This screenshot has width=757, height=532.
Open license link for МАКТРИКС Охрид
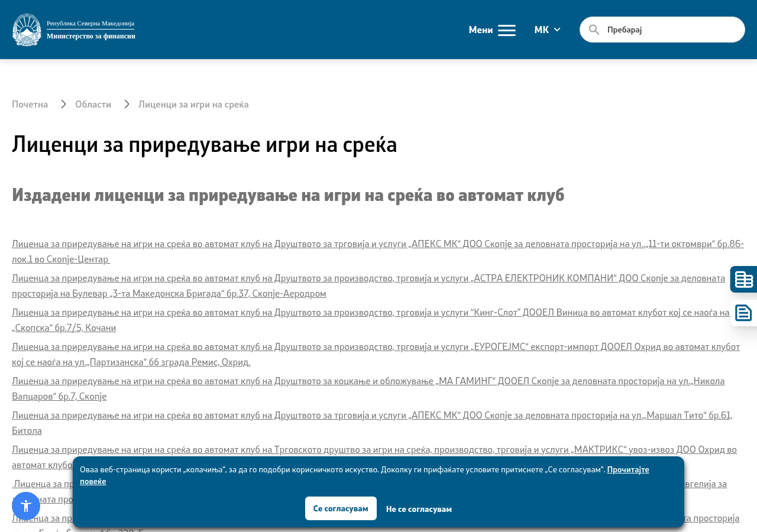coord(374,449)
